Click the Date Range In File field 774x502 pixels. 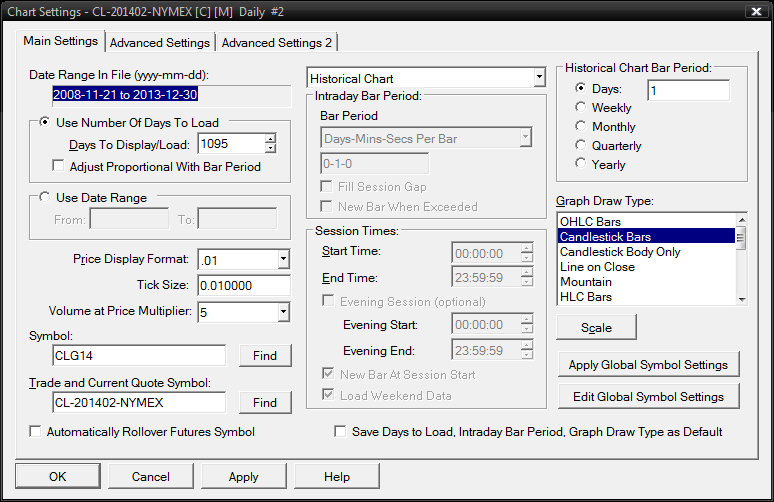(x=172, y=95)
